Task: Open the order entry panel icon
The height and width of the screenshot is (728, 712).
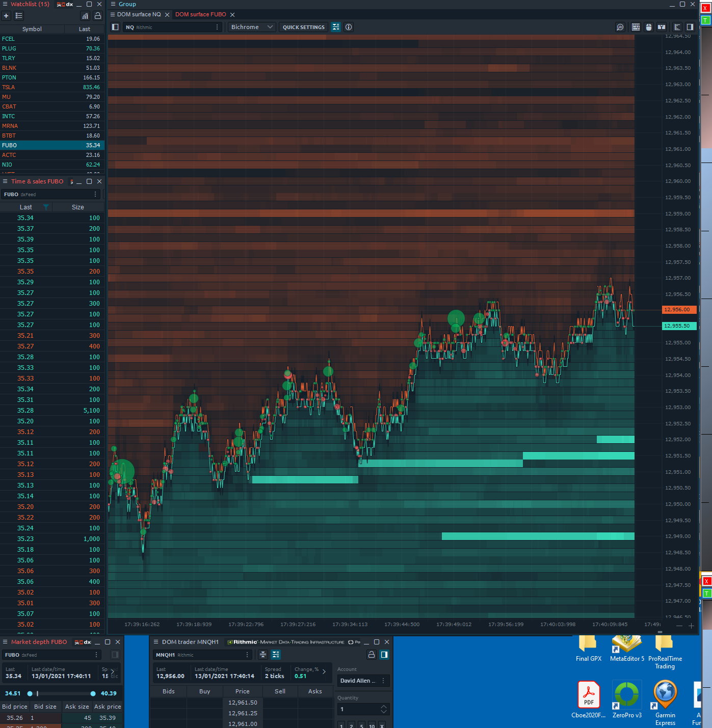Action: (x=662, y=27)
